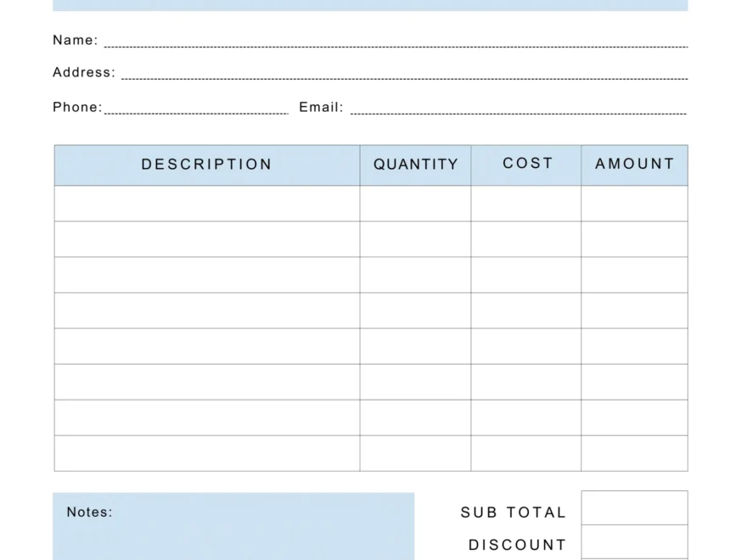Click the last row Amount cell
Screen dimensions: 747x560
tap(634, 453)
